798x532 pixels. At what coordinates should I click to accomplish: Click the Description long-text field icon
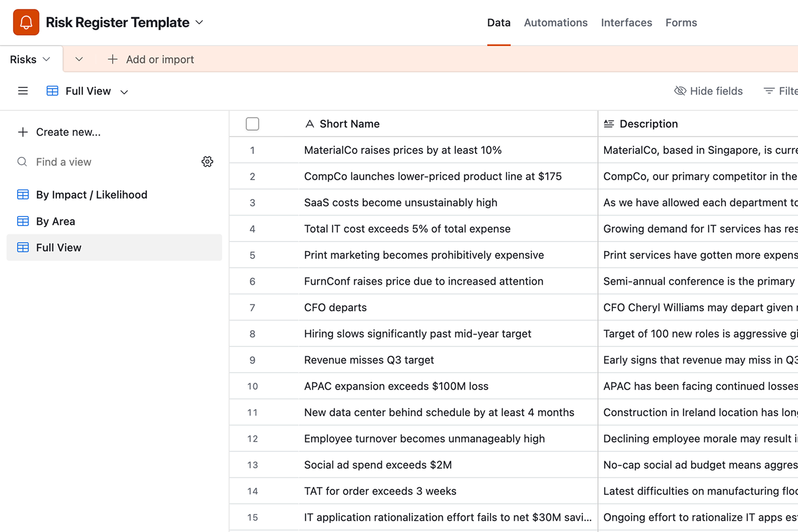[x=609, y=124]
